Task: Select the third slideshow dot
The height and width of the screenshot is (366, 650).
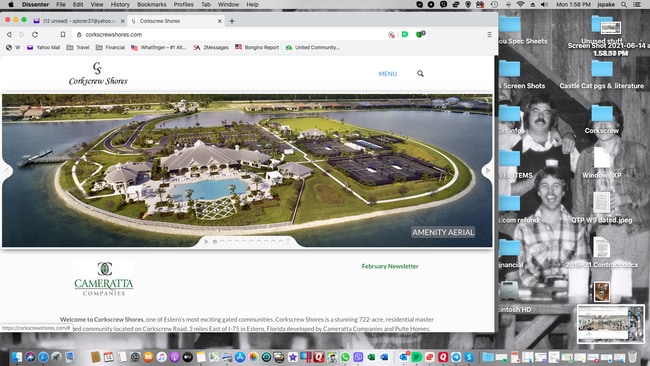Action: (230, 242)
